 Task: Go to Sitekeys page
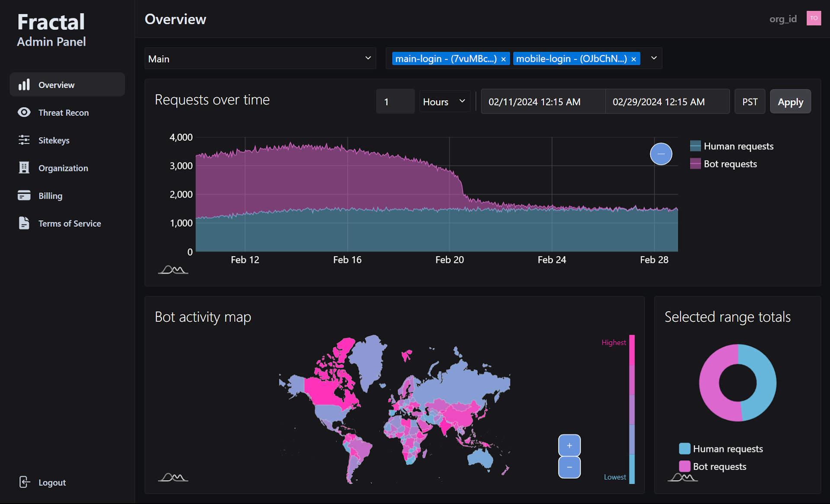point(67,140)
